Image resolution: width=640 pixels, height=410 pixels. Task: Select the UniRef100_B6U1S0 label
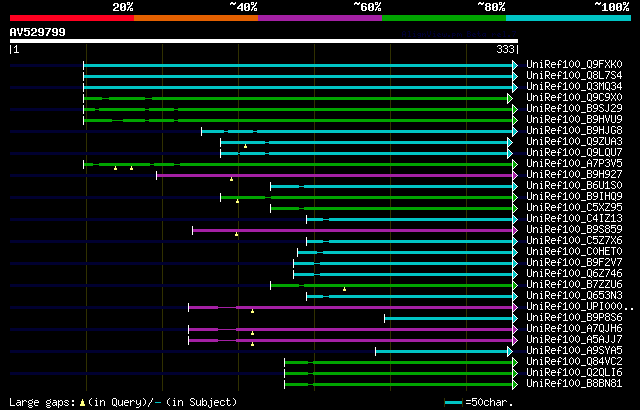click(574, 186)
